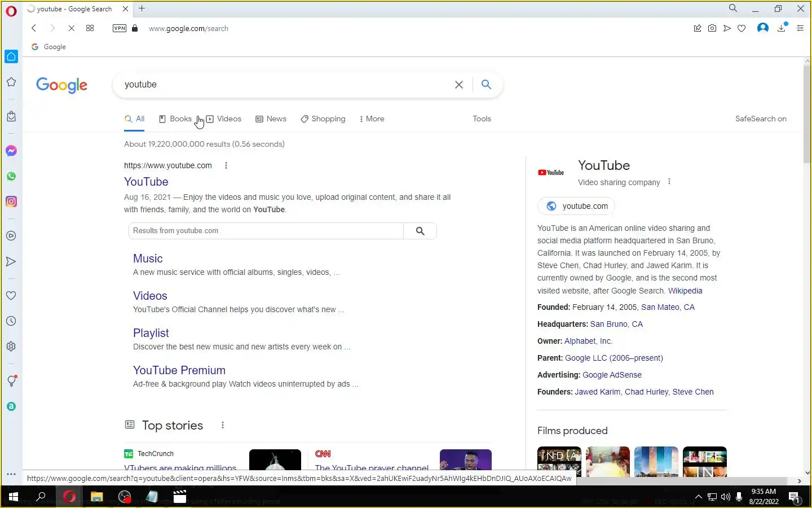Select the All results tab
The width and height of the screenshot is (812, 508).
tap(135, 119)
